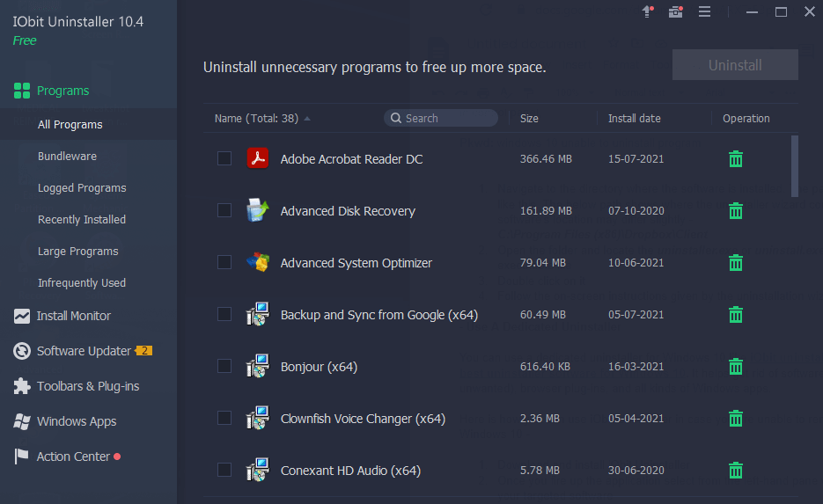This screenshot has height=504, width=823.
Task: Click the Bonjour (x64) installer icon
Action: pyautogui.click(x=258, y=366)
